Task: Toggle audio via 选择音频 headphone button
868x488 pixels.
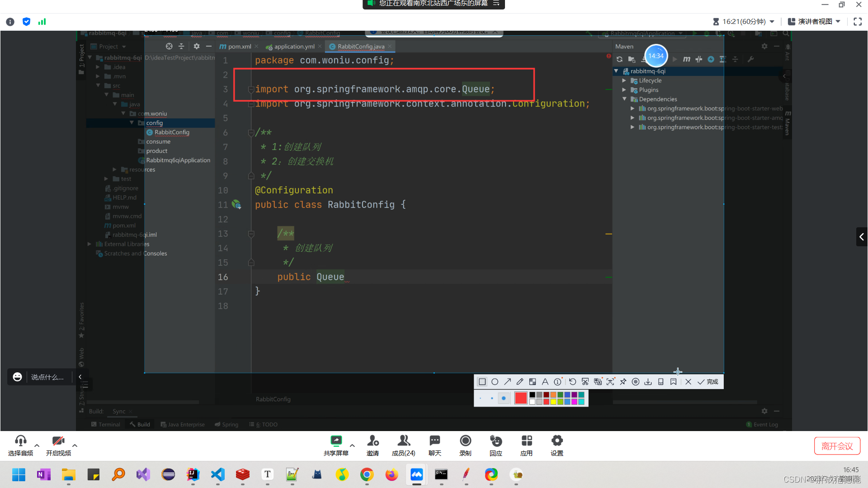Action: tap(21, 446)
